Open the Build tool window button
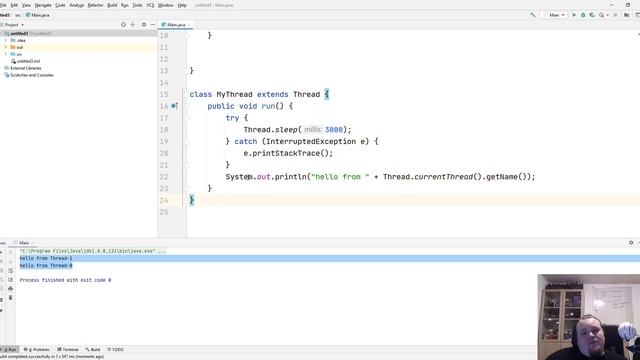Image resolution: width=640 pixels, height=360 pixels. coord(93,350)
